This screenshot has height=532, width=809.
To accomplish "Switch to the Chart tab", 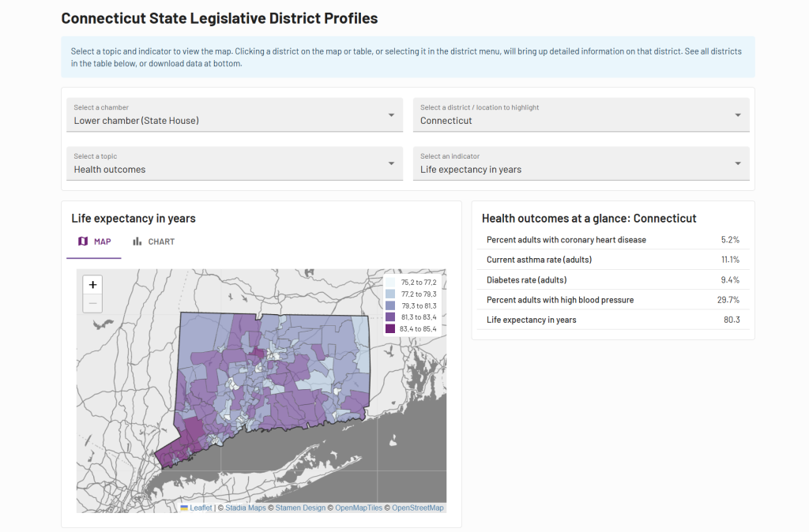I will (x=153, y=242).
